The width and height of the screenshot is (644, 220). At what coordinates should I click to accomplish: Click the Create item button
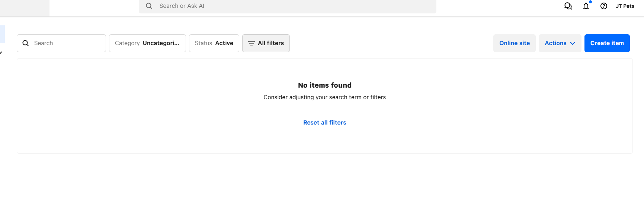607,43
